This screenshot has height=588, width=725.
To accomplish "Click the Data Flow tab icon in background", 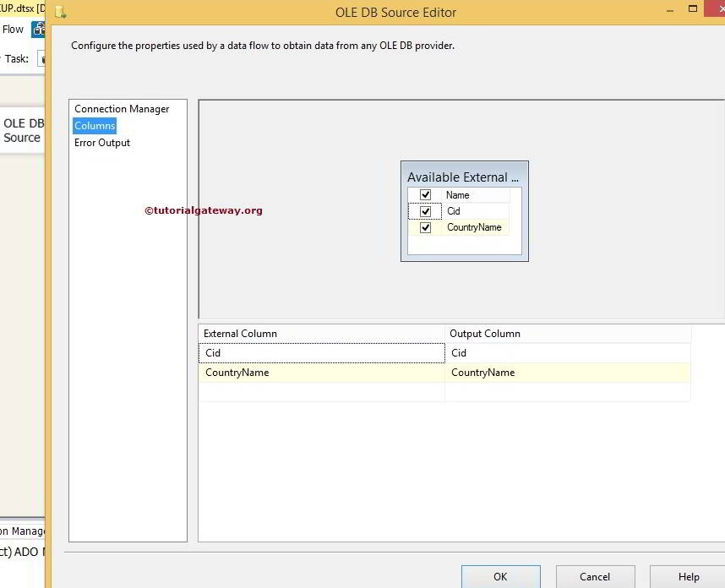I will [x=38, y=29].
